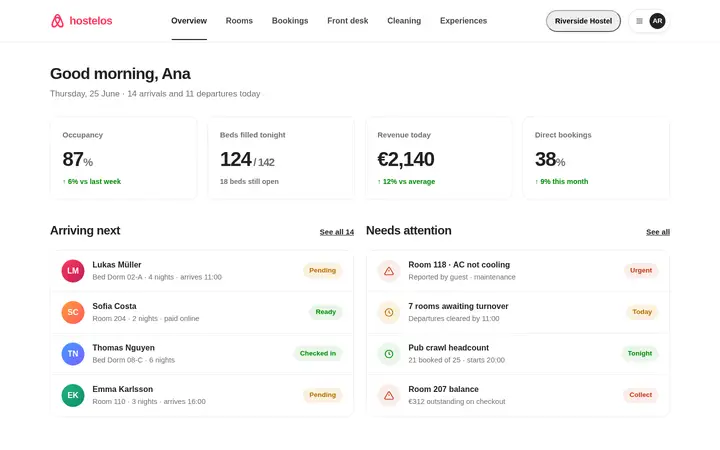This screenshot has height=450, width=720.
Task: Click 'Bed Dorm 08-C · 6 nights' details
Action: pos(134,360)
